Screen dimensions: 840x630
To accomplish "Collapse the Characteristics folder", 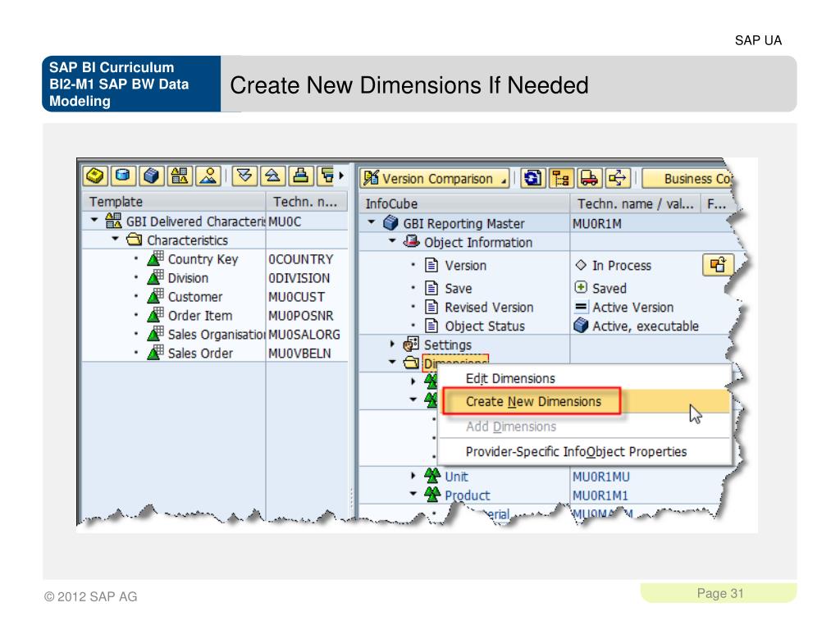I will 115,239.
